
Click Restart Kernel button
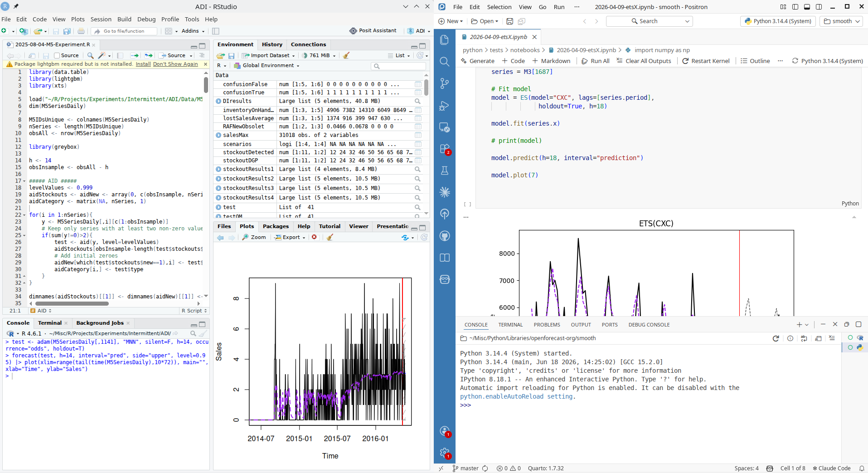pyautogui.click(x=706, y=61)
